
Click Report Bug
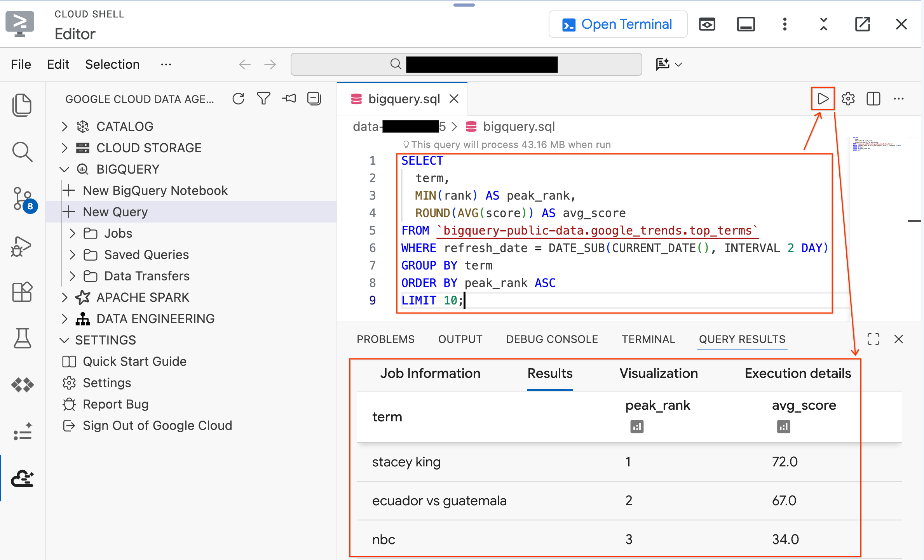click(115, 404)
